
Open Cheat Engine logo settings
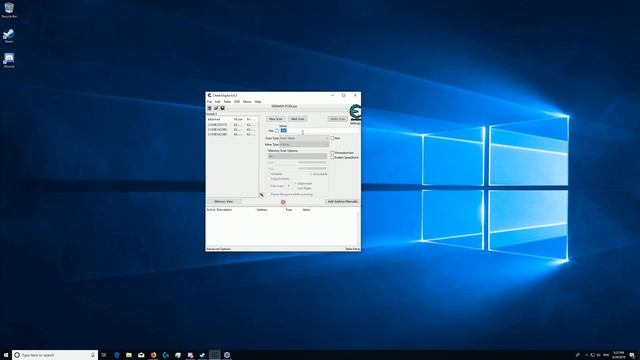click(355, 113)
